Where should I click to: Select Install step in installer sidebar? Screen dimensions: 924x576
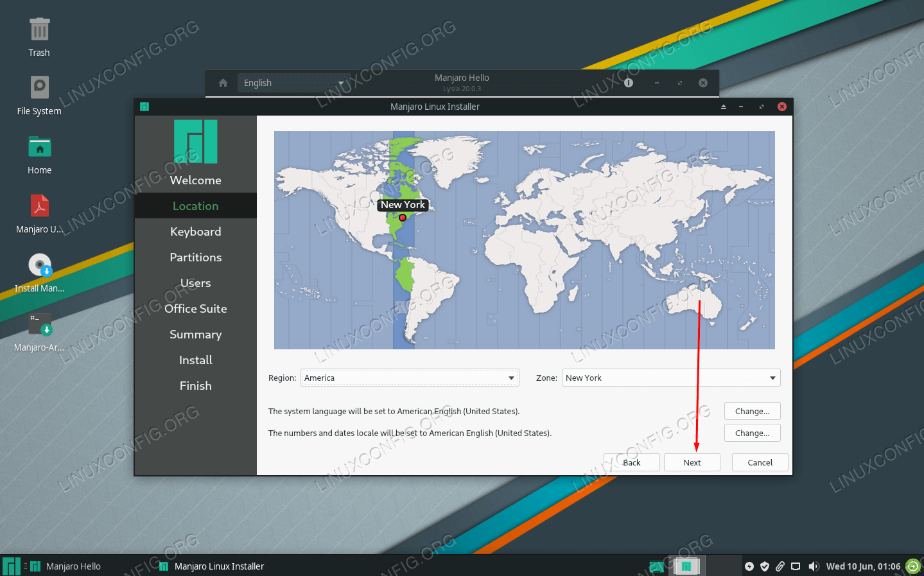click(x=196, y=360)
